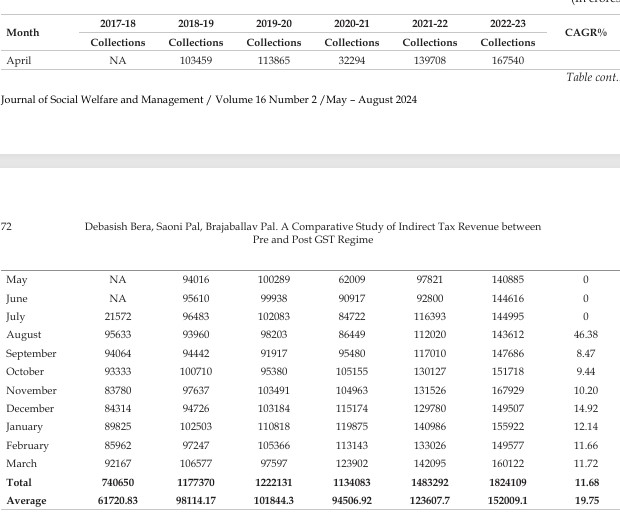Select the '2017-18' year header

[x=118, y=23]
